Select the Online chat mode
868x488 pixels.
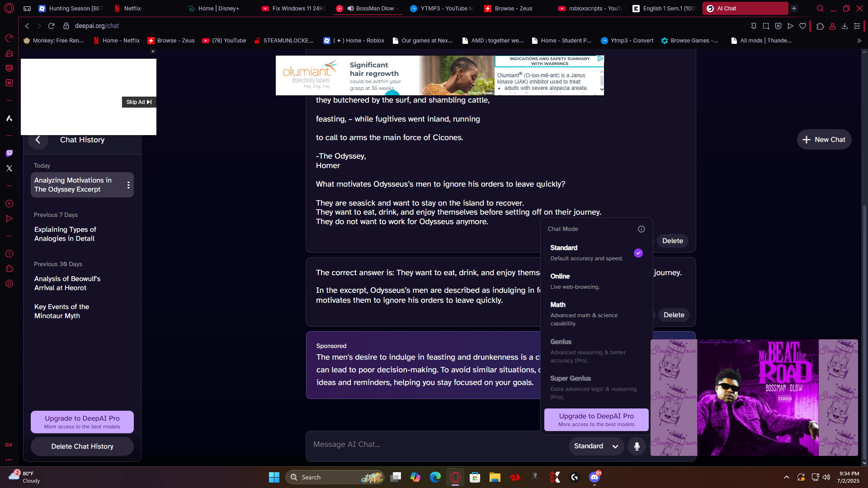point(596,281)
